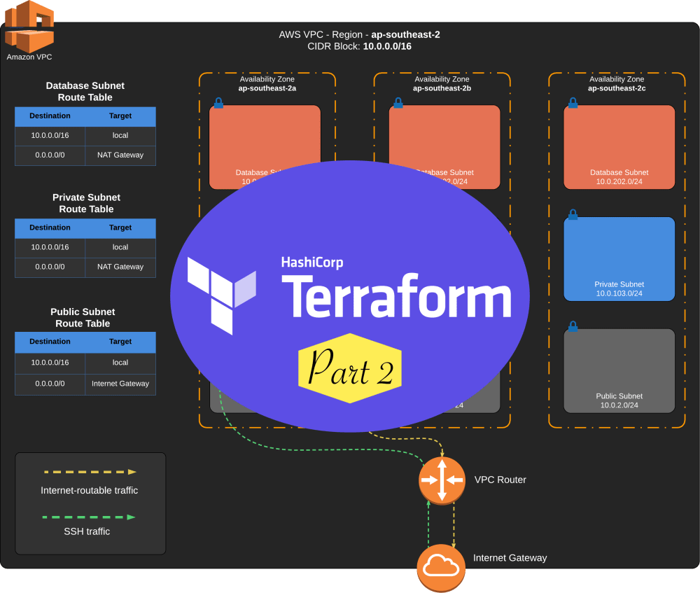Screen dimensions: 700x593
Task: Click the 'Database Subnet Route Table' title
Action: click(x=85, y=92)
